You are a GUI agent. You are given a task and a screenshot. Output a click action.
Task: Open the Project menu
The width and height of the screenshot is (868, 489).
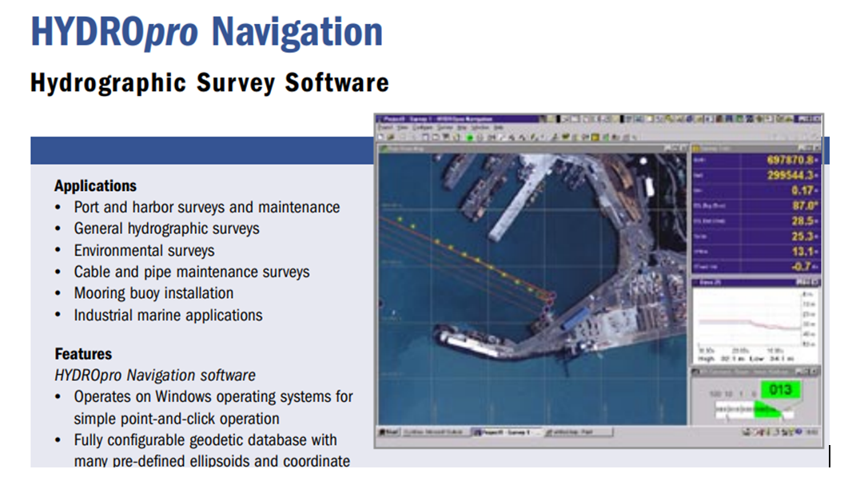point(384,128)
